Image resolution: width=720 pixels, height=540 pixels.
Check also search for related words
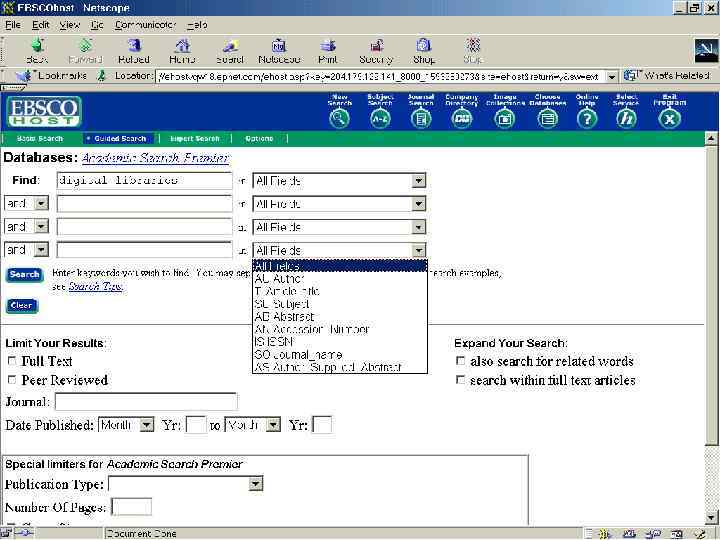pyautogui.click(x=460, y=361)
